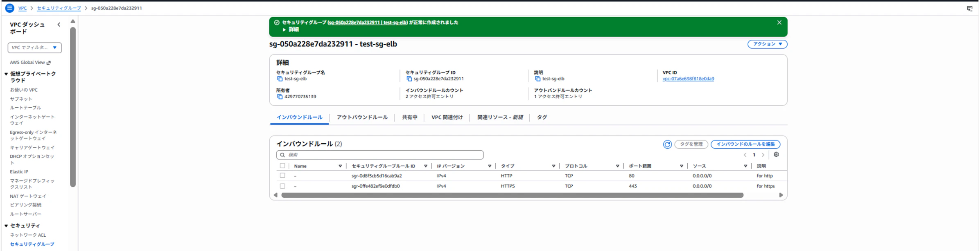Open NAT ゲートウェイ in sidebar
Viewport: 980px width, 251px height.
(x=28, y=196)
